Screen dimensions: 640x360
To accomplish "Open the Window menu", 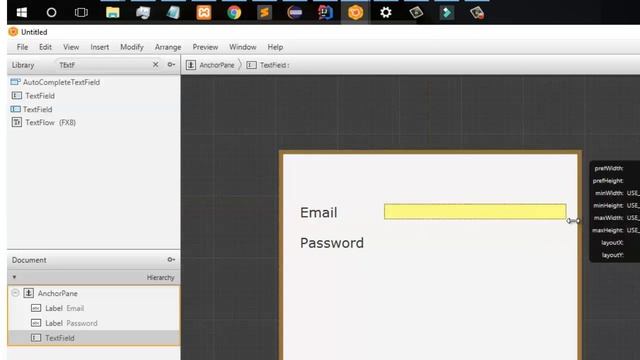I will click(242, 47).
